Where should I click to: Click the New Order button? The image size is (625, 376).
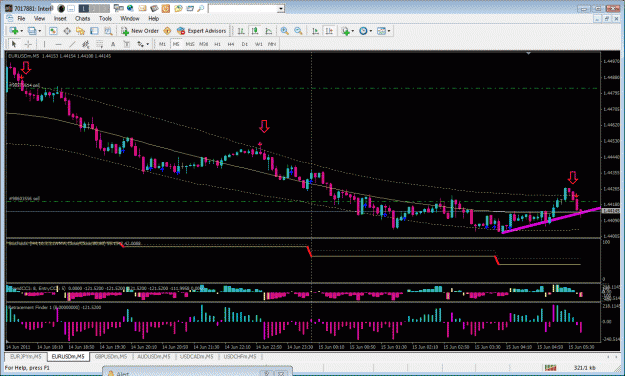point(140,31)
